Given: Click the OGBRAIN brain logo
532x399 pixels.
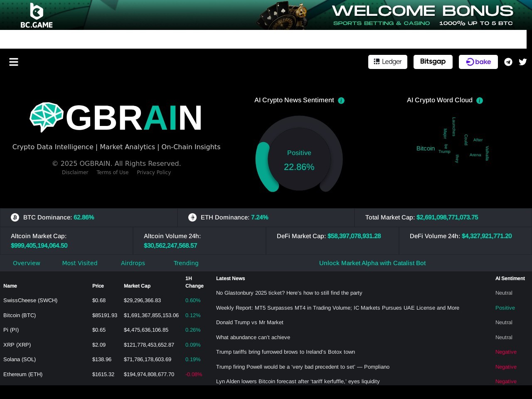Looking at the screenshot, I should click(46, 117).
